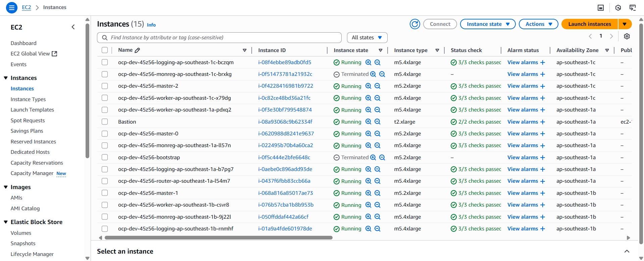Open Instance Types in the sidebar
The image size is (644, 261).
point(28,99)
